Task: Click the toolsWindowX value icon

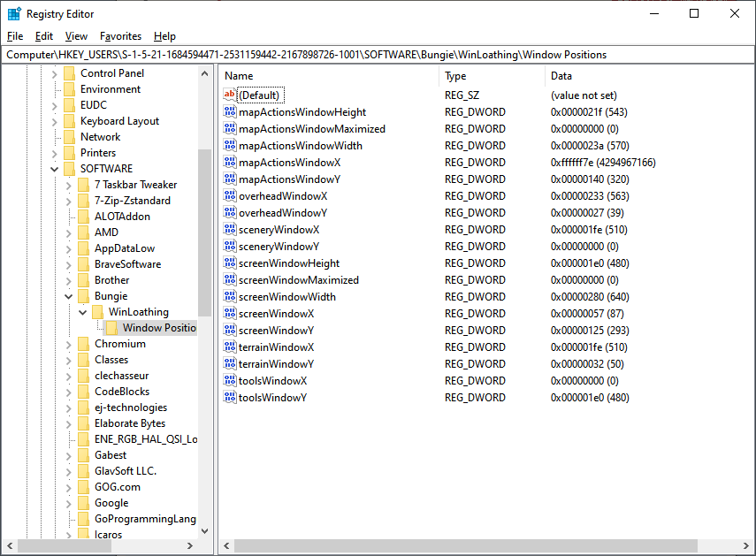Action: (x=230, y=381)
